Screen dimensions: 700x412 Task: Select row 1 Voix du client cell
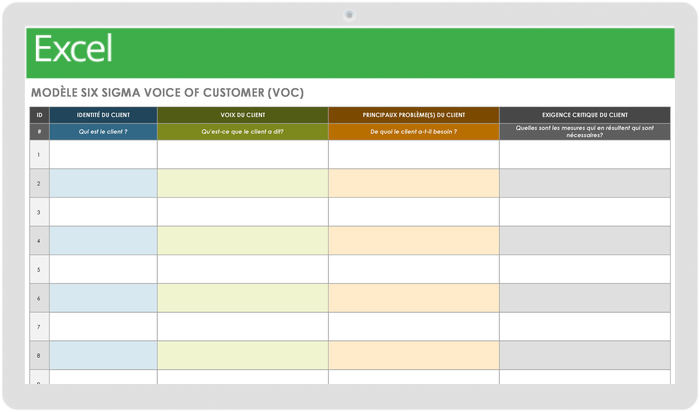tap(243, 154)
